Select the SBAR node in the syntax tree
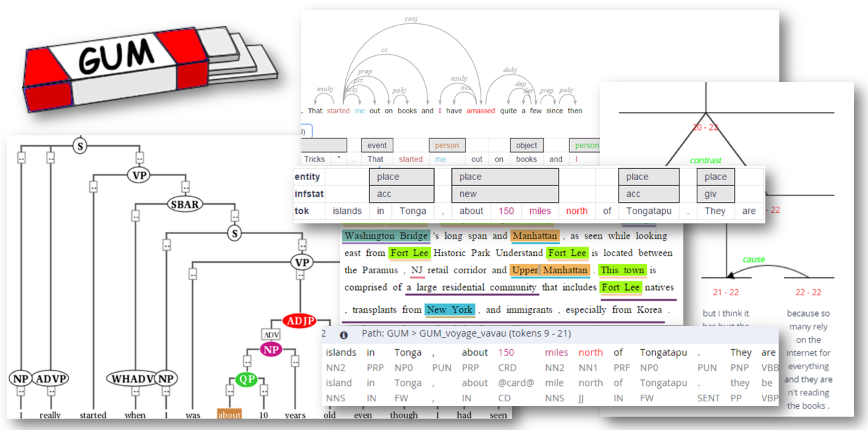Viewport: 868px width, 430px height. pyautogui.click(x=185, y=204)
